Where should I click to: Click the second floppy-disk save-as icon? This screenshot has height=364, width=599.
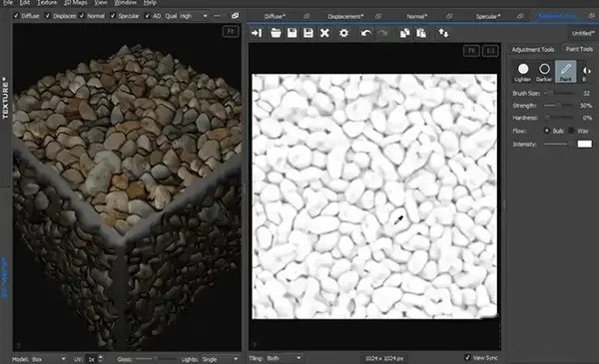(308, 33)
